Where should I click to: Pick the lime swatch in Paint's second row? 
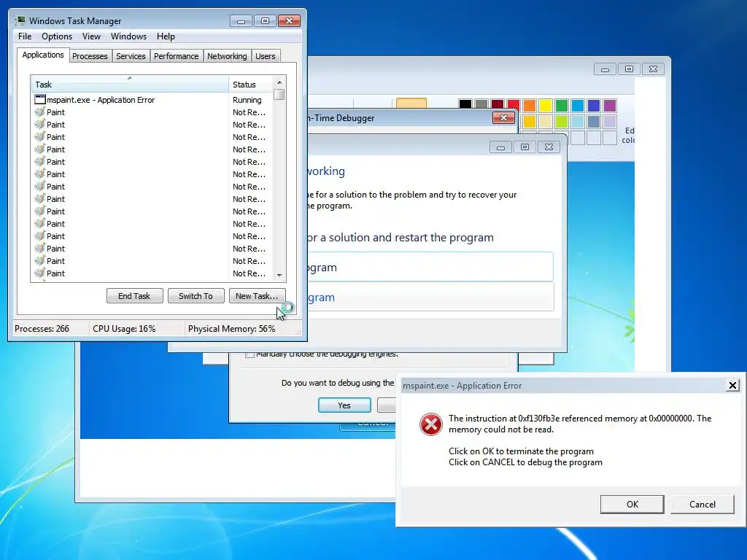point(562,122)
